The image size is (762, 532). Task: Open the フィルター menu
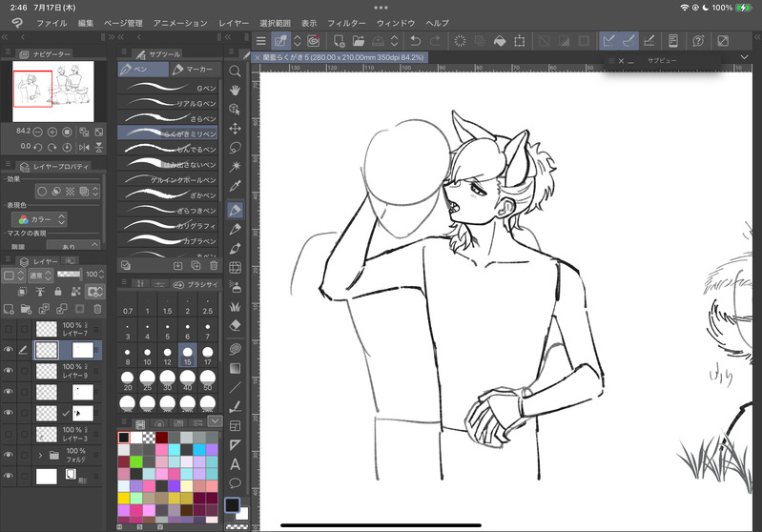point(346,23)
